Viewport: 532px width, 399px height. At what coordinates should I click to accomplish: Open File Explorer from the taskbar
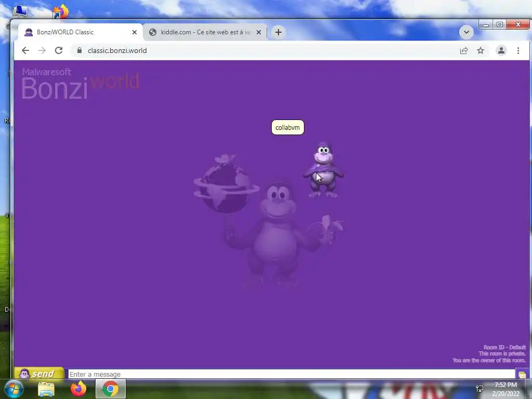[46, 389]
